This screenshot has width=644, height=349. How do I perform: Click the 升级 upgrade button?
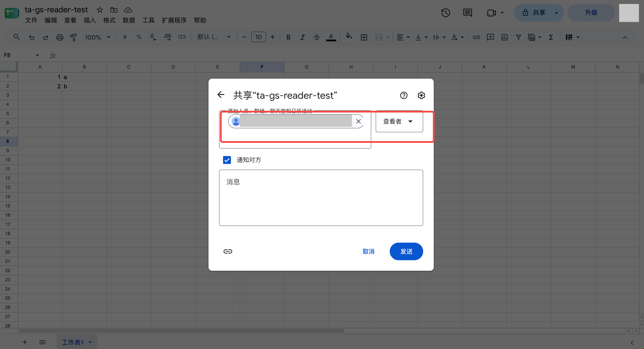pyautogui.click(x=591, y=13)
